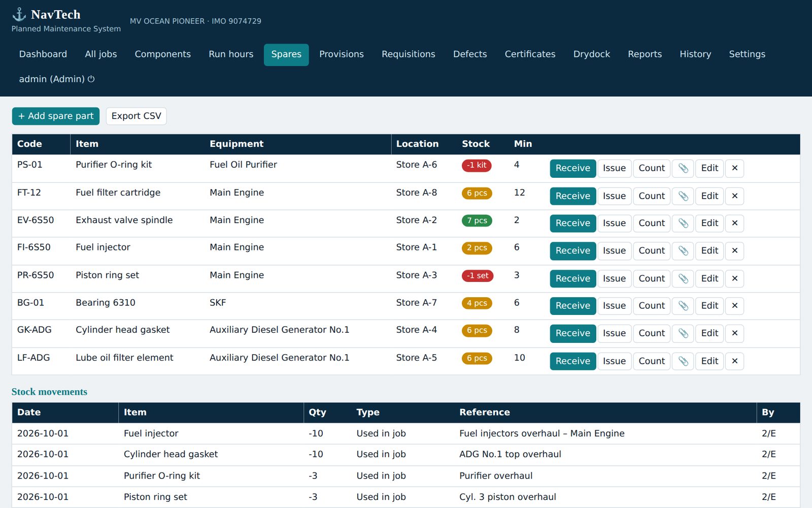Click paperclip icon in Lube oil filter row
Screen dimensions: 812x508
tap(683, 361)
